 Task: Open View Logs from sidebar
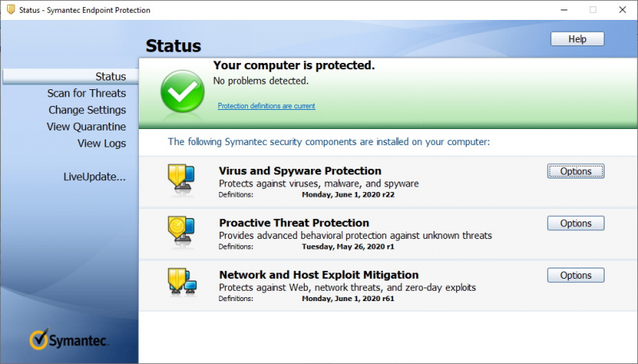(x=101, y=143)
